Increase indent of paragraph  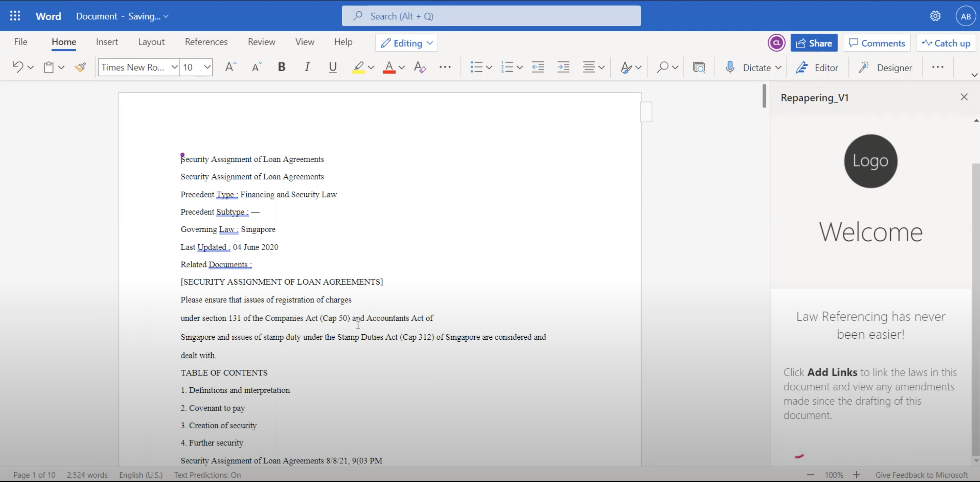coord(563,67)
